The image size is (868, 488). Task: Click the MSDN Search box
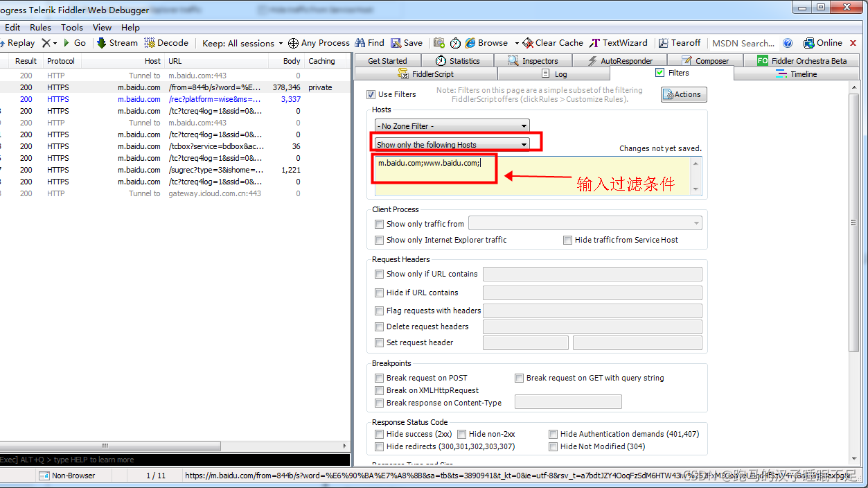pyautogui.click(x=743, y=43)
